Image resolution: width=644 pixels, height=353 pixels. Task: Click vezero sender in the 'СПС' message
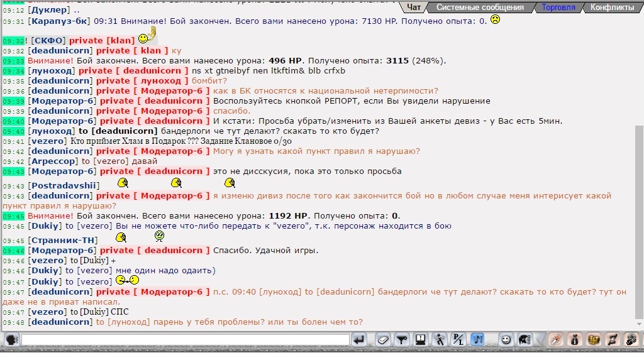pos(47,312)
